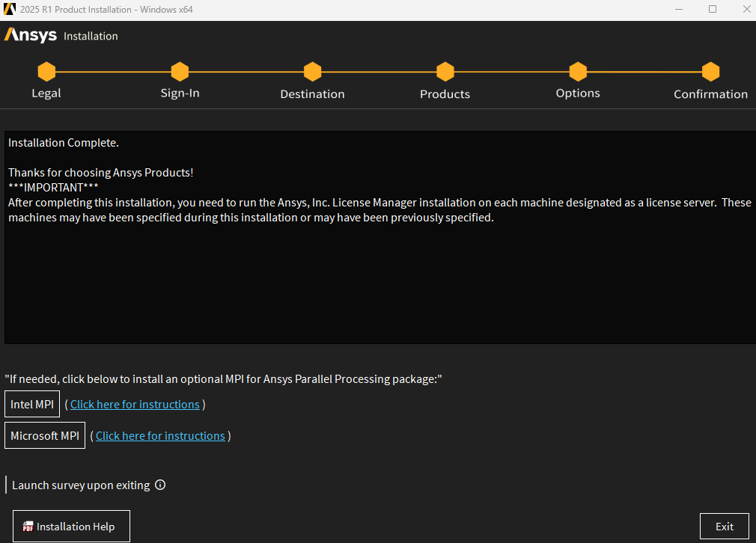Toggle the Launch survey upon exiting checkbox
This screenshot has width=756, height=543.
tap(6, 485)
